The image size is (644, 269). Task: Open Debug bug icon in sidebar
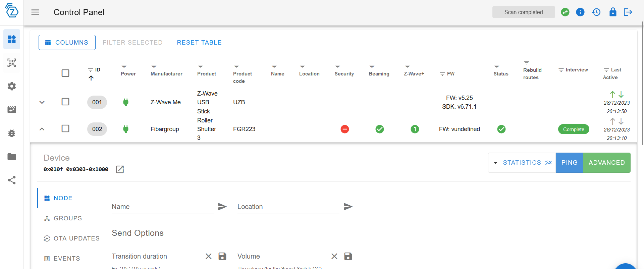tap(12, 133)
